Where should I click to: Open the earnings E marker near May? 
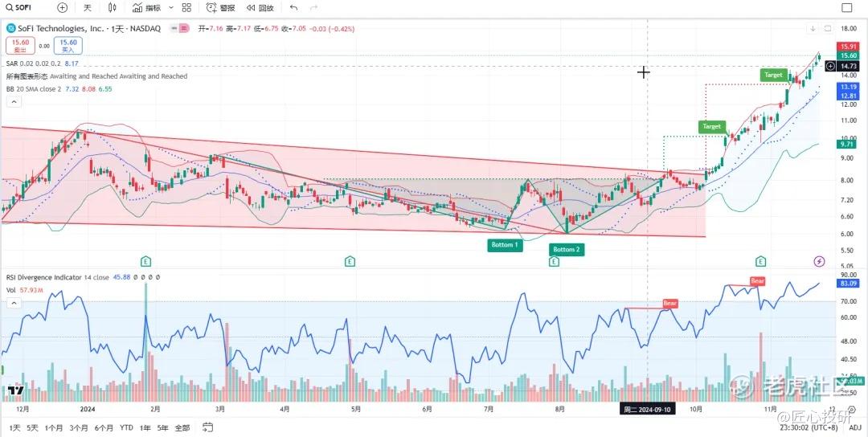pyautogui.click(x=350, y=260)
